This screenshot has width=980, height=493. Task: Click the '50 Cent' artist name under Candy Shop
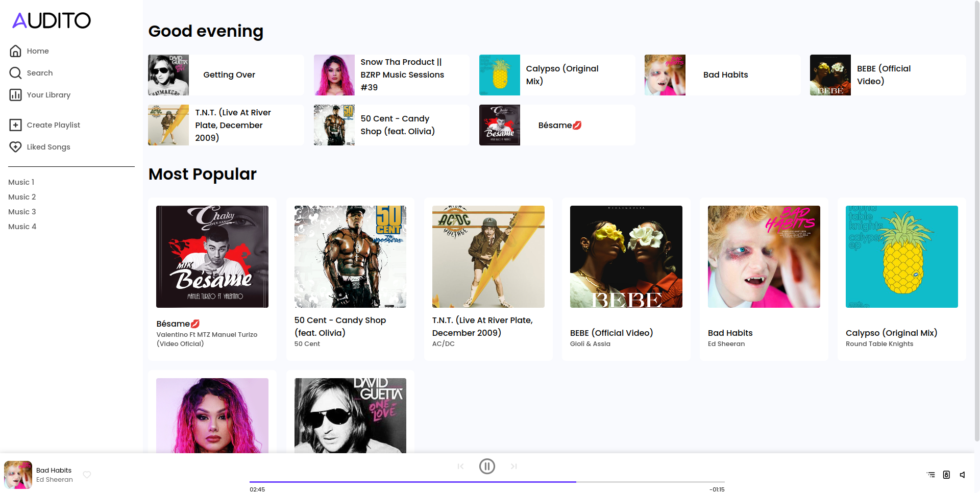pos(307,344)
